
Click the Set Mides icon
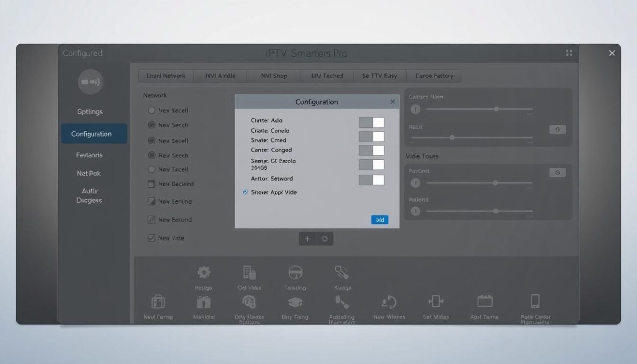click(x=436, y=301)
